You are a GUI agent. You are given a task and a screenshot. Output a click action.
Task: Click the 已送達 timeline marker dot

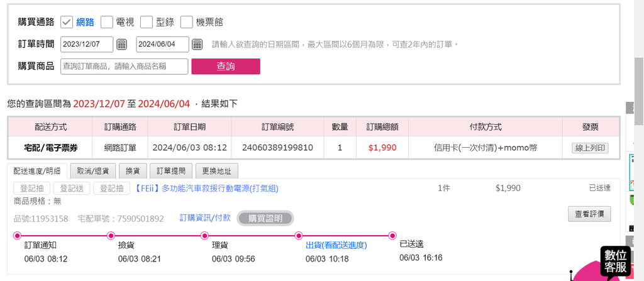coord(394,236)
